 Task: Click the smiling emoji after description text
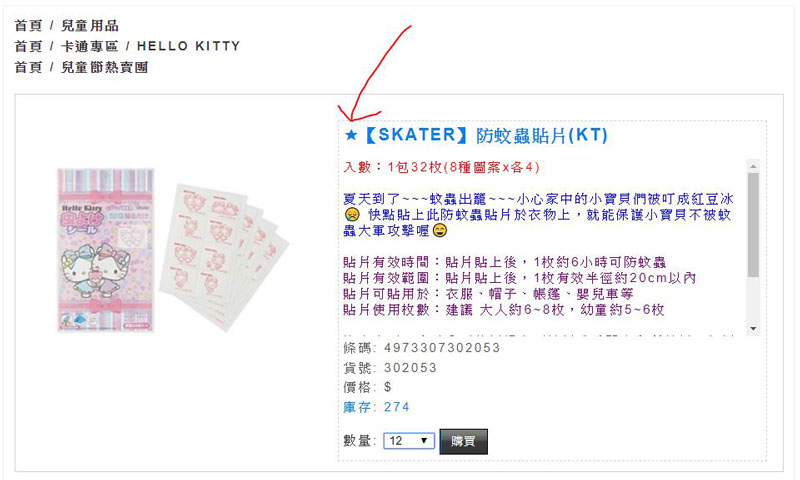[x=439, y=231]
